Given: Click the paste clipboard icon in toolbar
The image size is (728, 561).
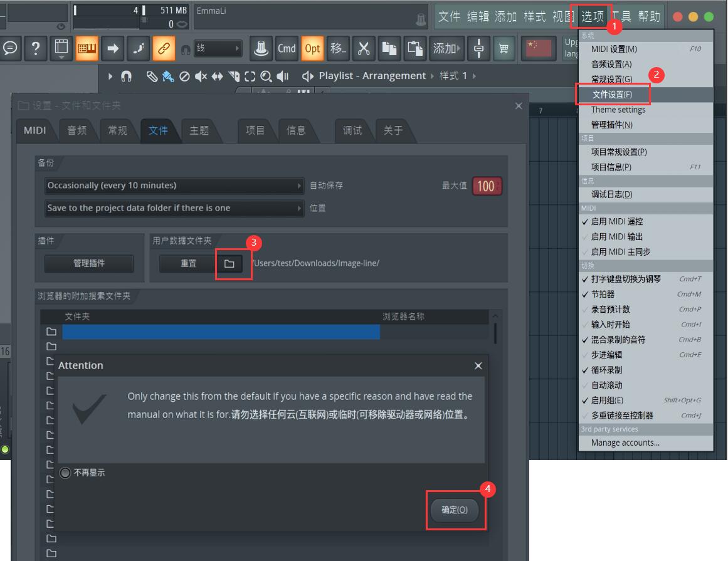Looking at the screenshot, I should click(415, 48).
